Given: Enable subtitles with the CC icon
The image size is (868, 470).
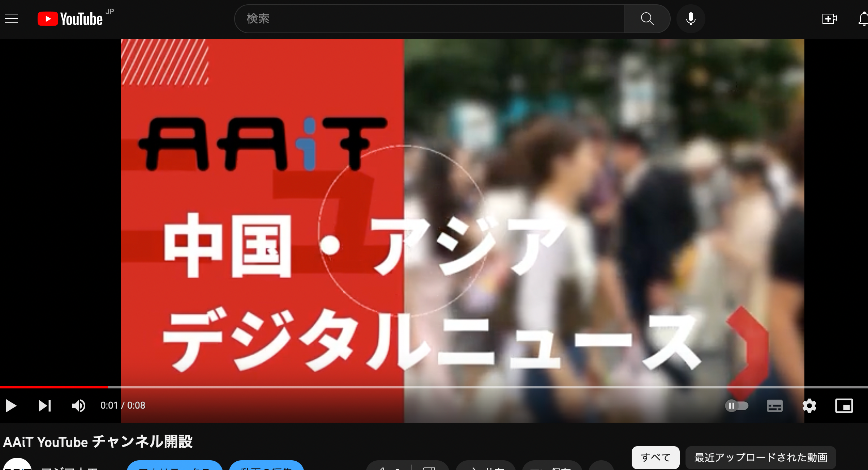Looking at the screenshot, I should coord(774,406).
